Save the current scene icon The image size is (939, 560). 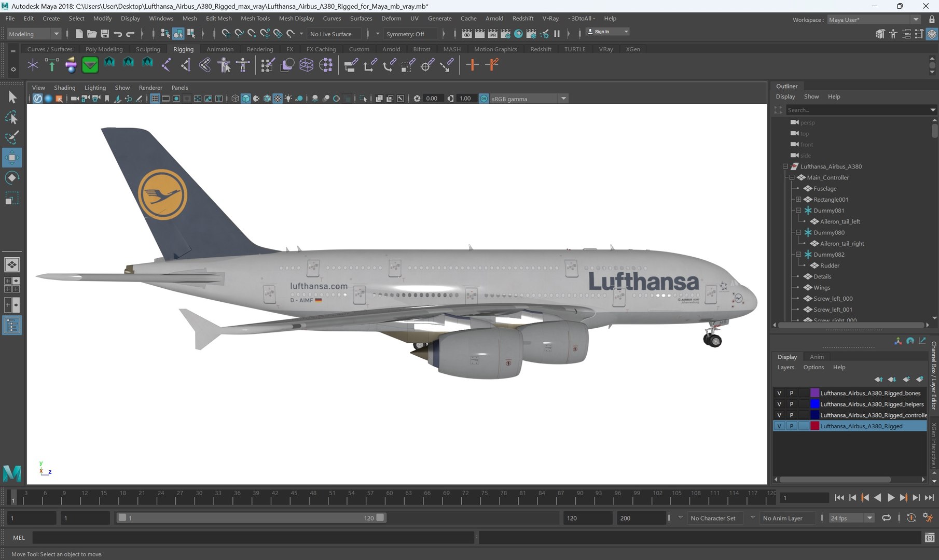[105, 34]
